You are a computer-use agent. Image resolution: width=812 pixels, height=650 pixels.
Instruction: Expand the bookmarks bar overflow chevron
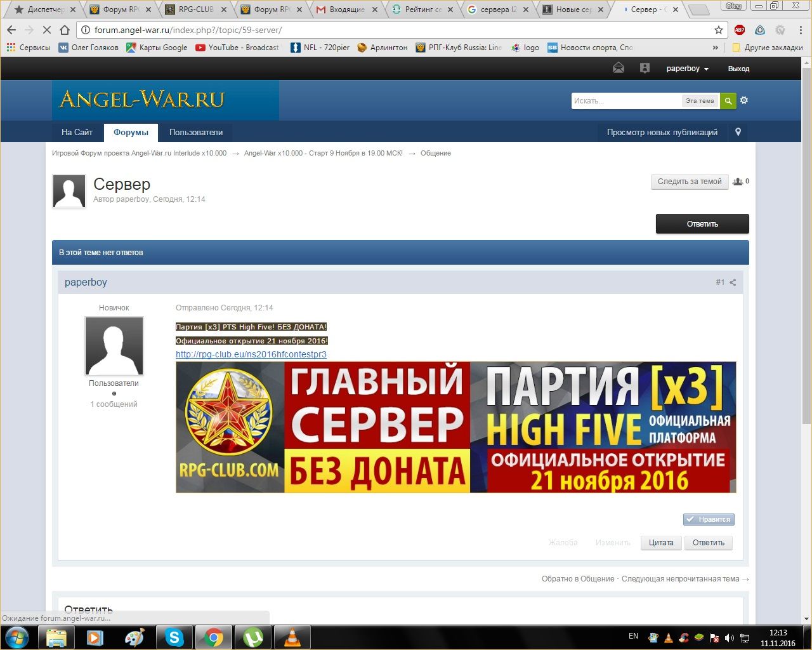pyautogui.click(x=716, y=48)
